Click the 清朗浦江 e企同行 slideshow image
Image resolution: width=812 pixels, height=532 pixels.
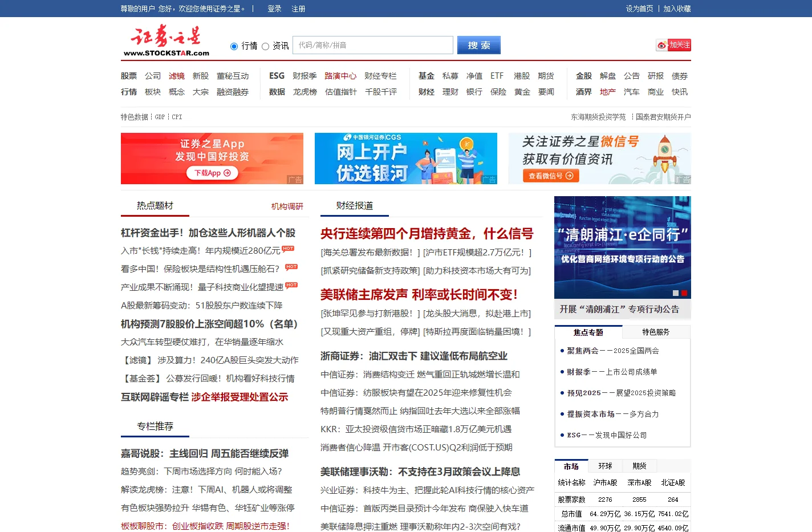coord(623,247)
